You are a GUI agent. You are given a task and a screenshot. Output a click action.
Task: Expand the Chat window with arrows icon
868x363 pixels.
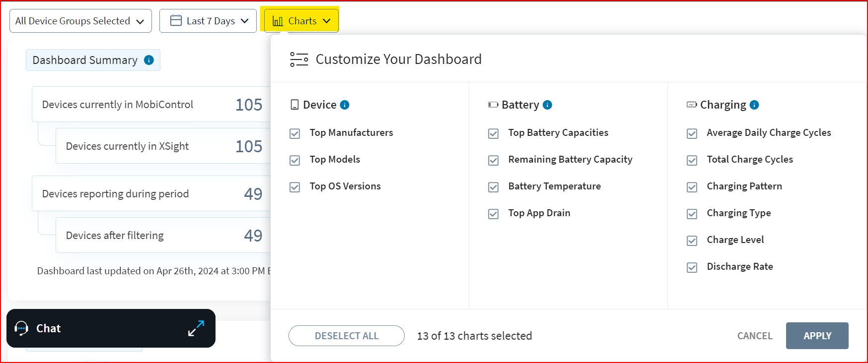pos(196,328)
